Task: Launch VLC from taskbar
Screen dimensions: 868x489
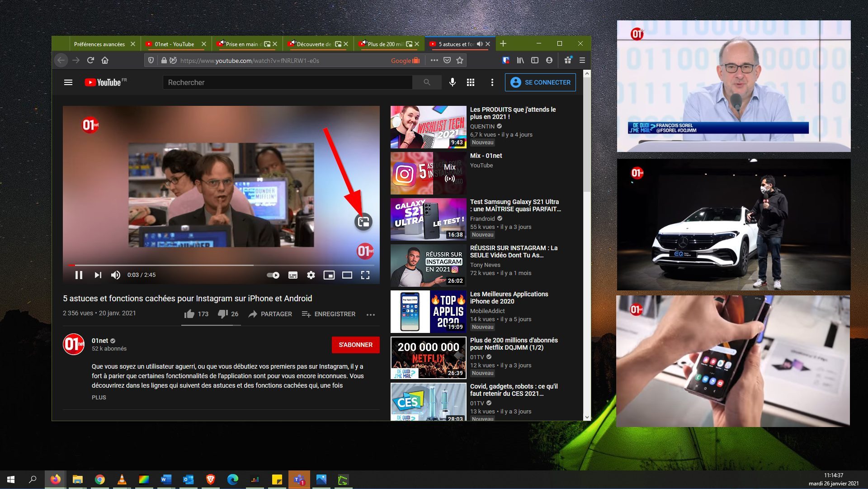Action: click(x=122, y=480)
